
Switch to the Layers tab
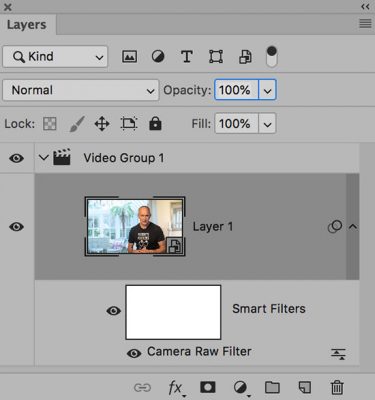(x=27, y=25)
